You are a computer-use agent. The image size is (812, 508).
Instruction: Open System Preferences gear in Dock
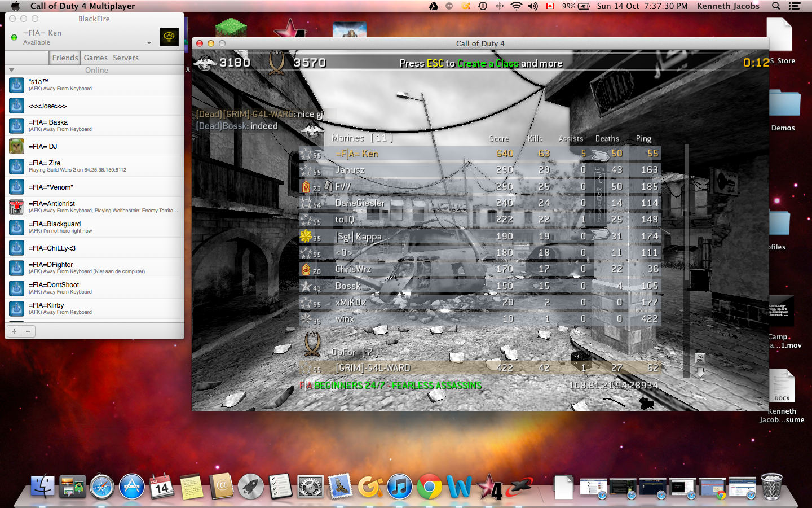pos(310,487)
